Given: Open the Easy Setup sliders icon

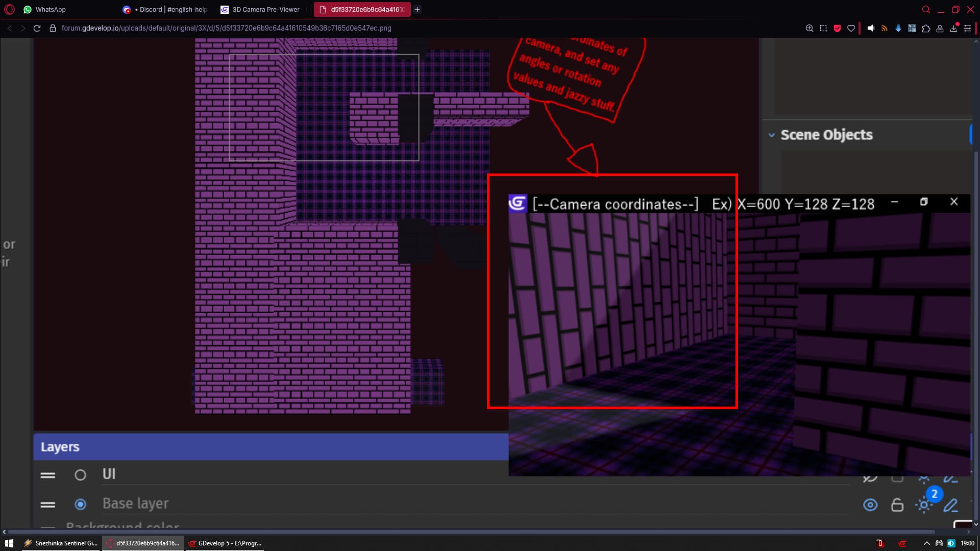Looking at the screenshot, I should [967, 29].
